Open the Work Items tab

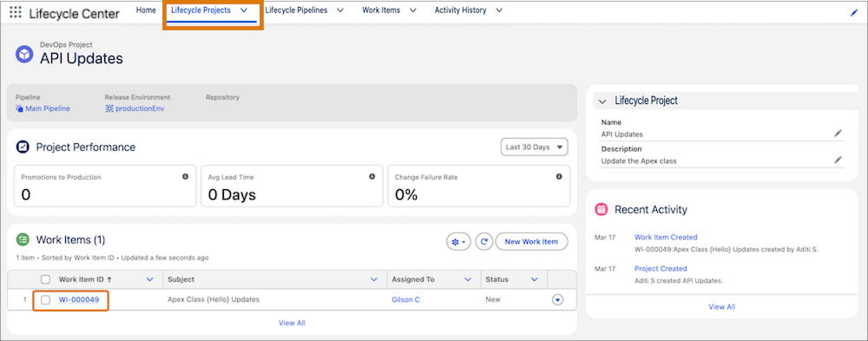pyautogui.click(x=381, y=10)
